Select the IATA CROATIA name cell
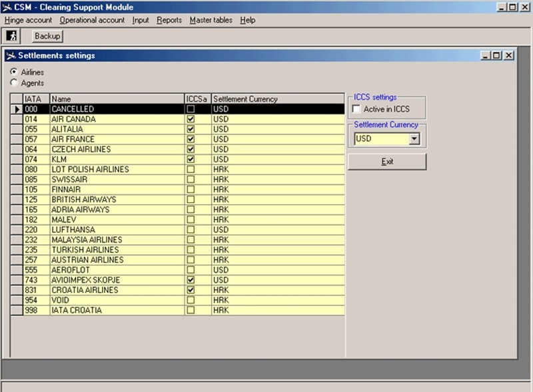This screenshot has width=533, height=392. pyautogui.click(x=117, y=310)
